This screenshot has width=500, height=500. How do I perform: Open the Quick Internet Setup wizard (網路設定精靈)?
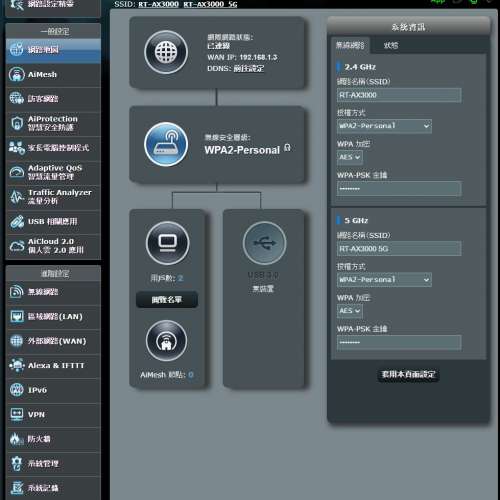[53, 6]
